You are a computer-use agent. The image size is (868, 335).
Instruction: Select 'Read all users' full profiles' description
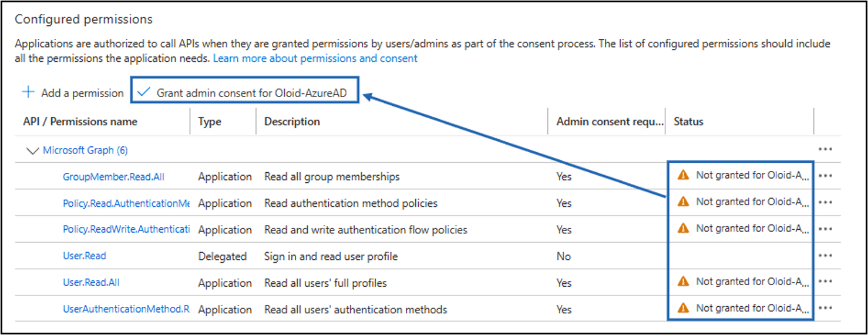[x=325, y=283]
